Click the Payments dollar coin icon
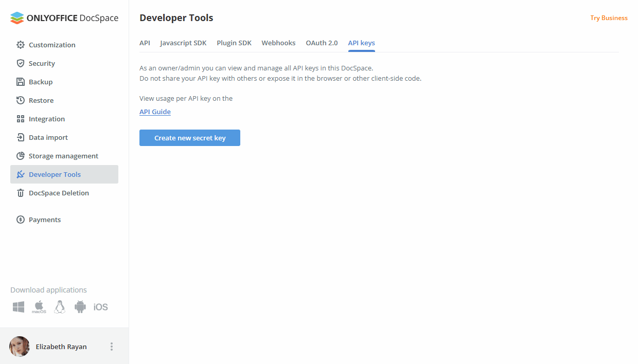 (21, 220)
